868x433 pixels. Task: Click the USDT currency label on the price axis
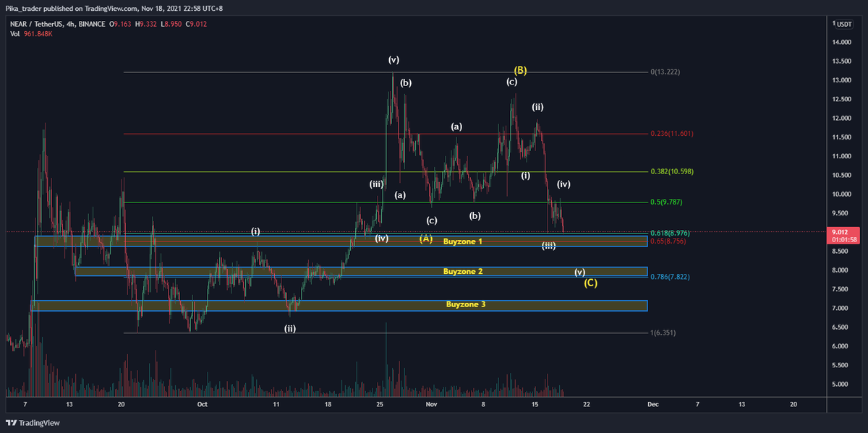click(843, 24)
